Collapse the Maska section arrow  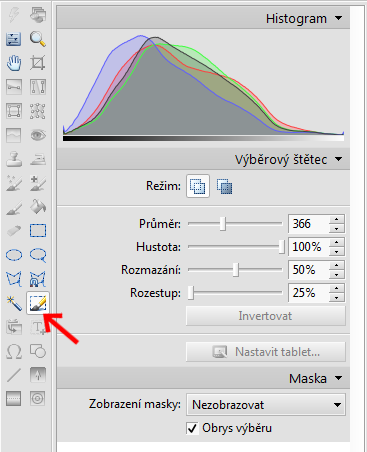(x=338, y=378)
